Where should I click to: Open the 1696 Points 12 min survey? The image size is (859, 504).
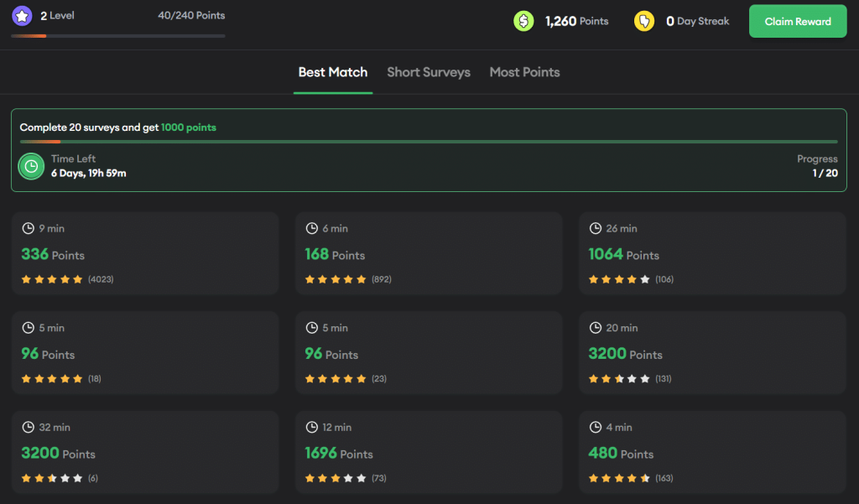(x=428, y=452)
